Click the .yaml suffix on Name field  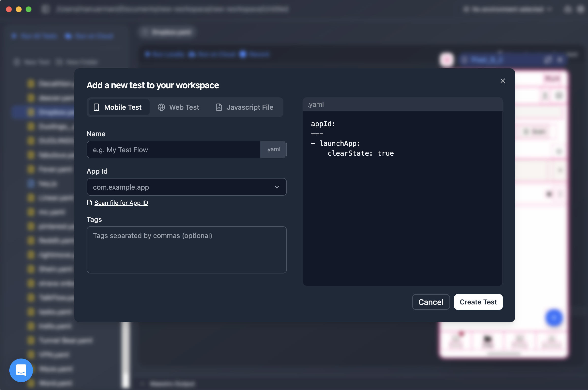pyautogui.click(x=273, y=150)
